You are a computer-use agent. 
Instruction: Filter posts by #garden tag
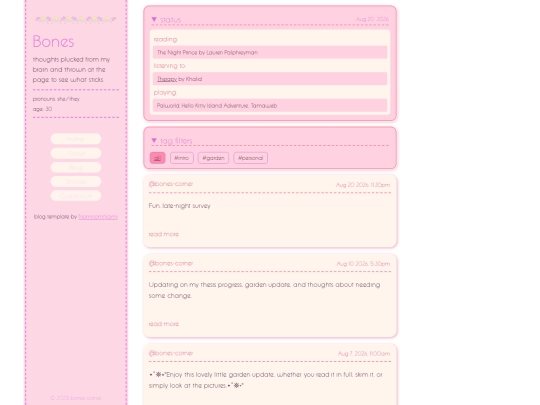point(213,158)
